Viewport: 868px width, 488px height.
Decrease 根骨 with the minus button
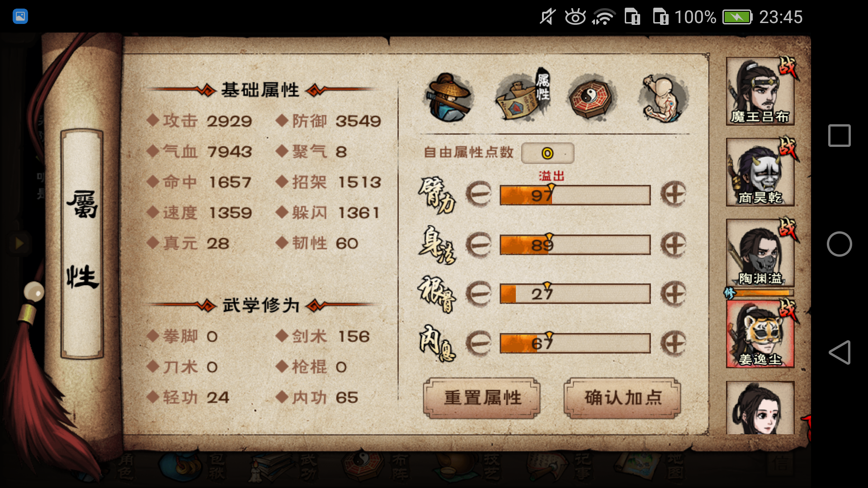click(479, 294)
